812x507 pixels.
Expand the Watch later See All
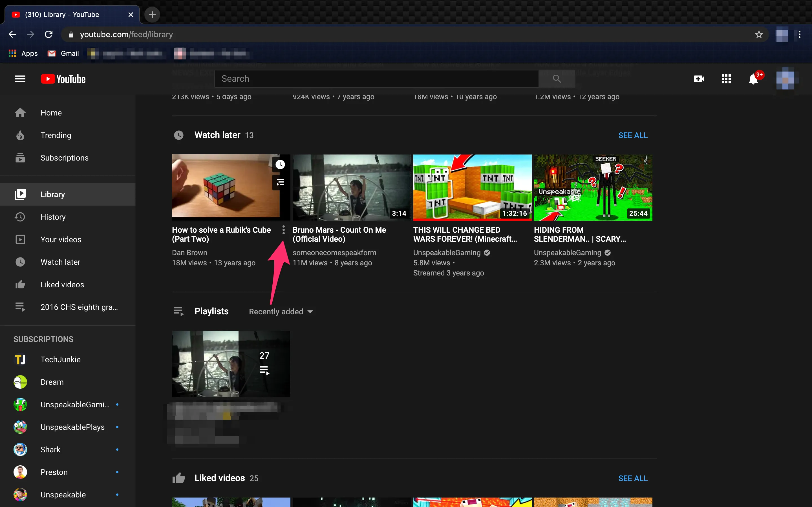click(x=633, y=135)
